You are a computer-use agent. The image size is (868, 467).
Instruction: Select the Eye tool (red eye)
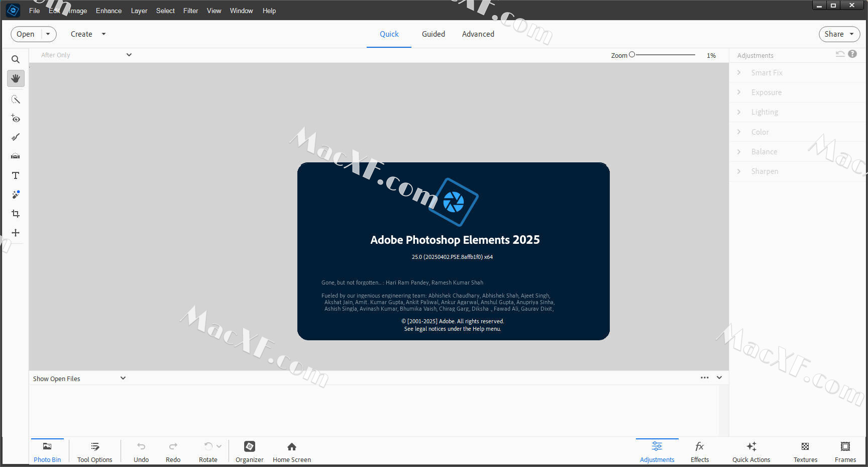click(16, 119)
